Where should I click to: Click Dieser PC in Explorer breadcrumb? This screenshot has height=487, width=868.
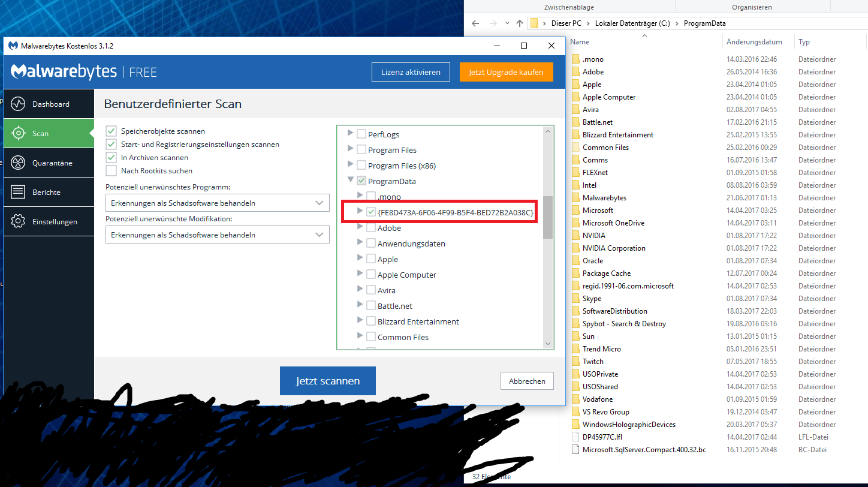[567, 23]
